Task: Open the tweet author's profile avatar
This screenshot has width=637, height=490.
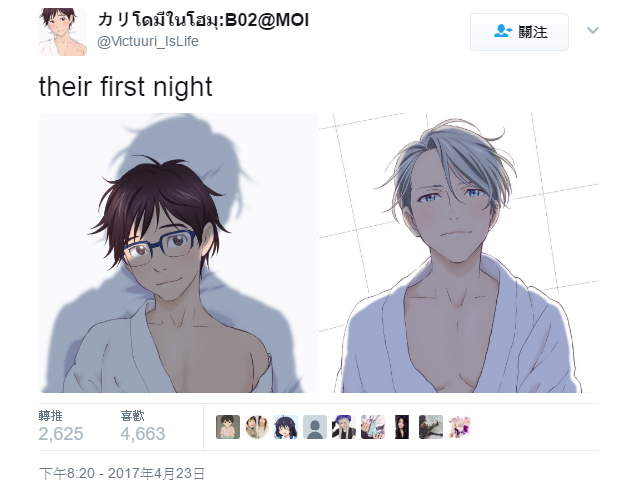Action: pyautogui.click(x=63, y=32)
